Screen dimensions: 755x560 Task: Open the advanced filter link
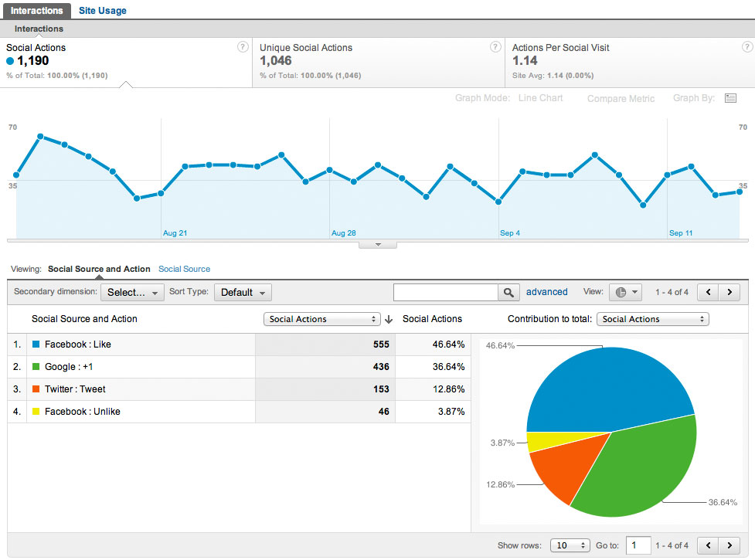(546, 291)
